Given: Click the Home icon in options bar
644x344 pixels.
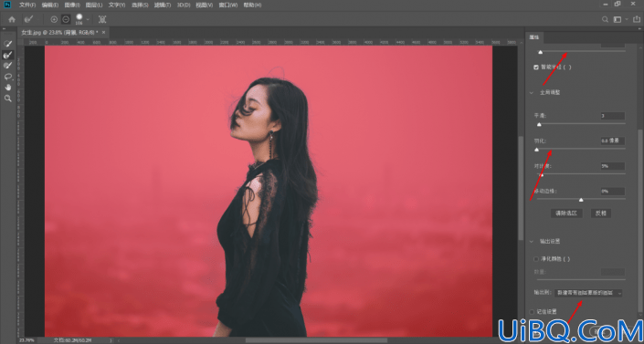Looking at the screenshot, I should click(12, 19).
